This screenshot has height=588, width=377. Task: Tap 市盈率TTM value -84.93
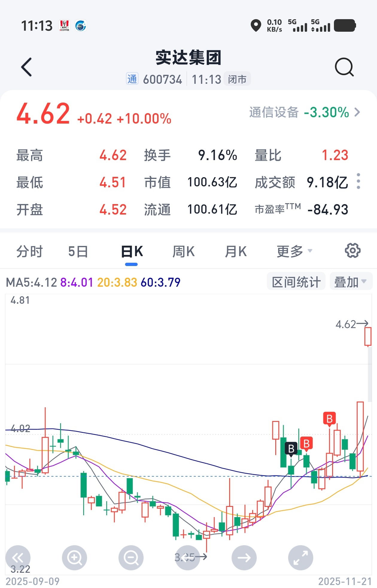[328, 209]
